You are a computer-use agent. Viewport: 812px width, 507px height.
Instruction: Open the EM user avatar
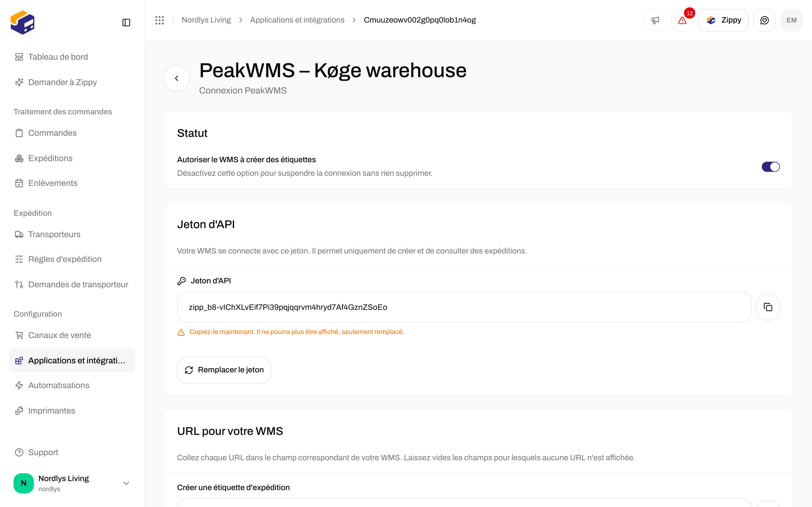pos(791,21)
